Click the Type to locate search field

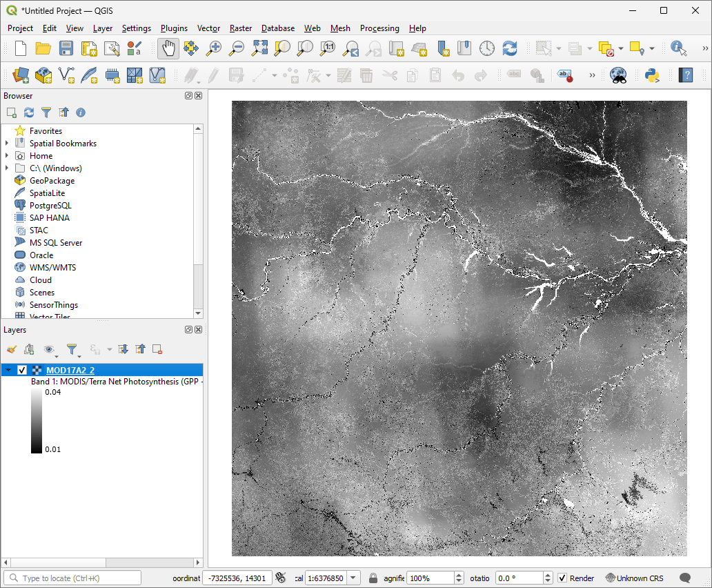click(72, 578)
